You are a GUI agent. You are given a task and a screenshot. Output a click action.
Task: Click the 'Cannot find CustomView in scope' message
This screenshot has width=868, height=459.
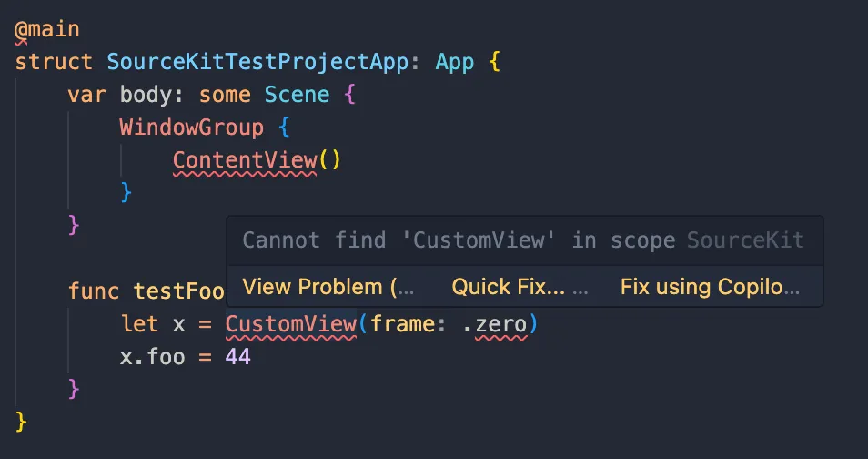tap(459, 240)
